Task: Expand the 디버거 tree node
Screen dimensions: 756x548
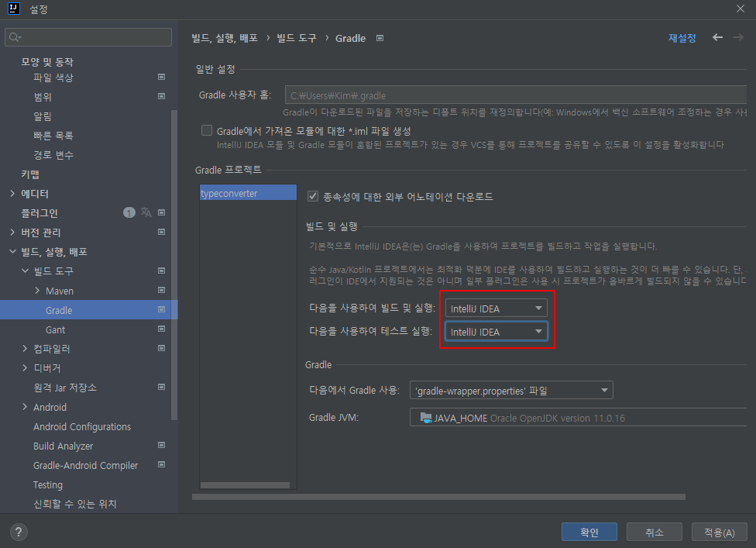Action: pyautogui.click(x=25, y=367)
